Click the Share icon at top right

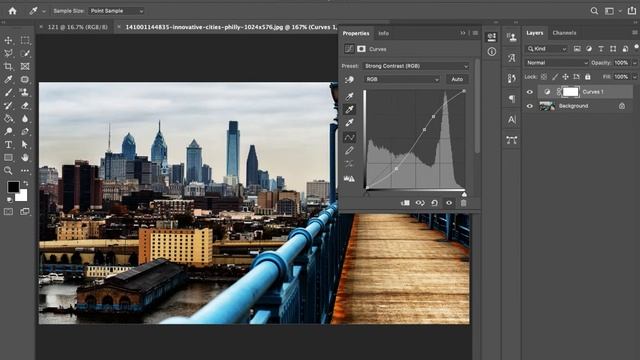tap(631, 11)
